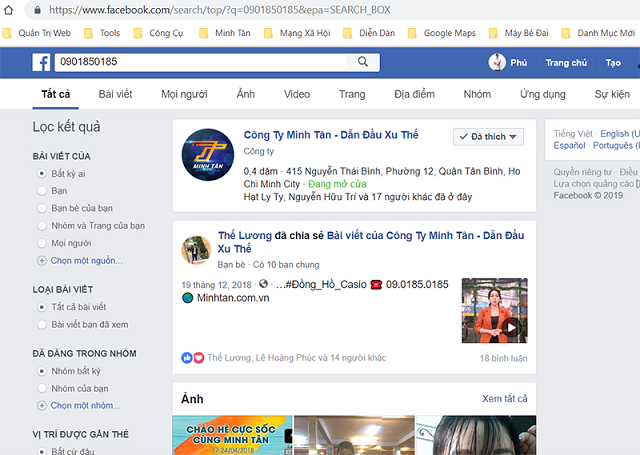640x455 pixels.
Task: Switch to the Bài viết tab
Action: [x=116, y=94]
